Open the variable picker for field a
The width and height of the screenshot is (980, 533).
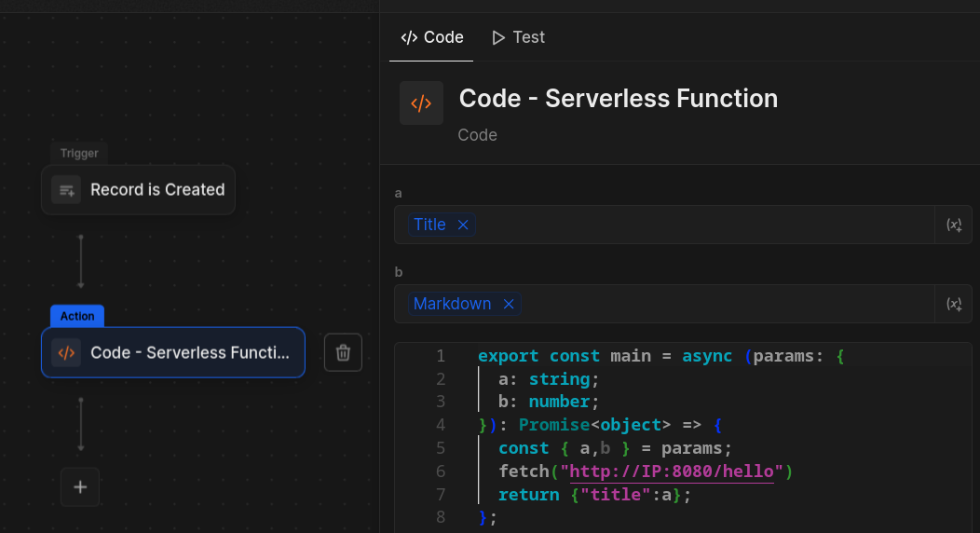point(953,225)
